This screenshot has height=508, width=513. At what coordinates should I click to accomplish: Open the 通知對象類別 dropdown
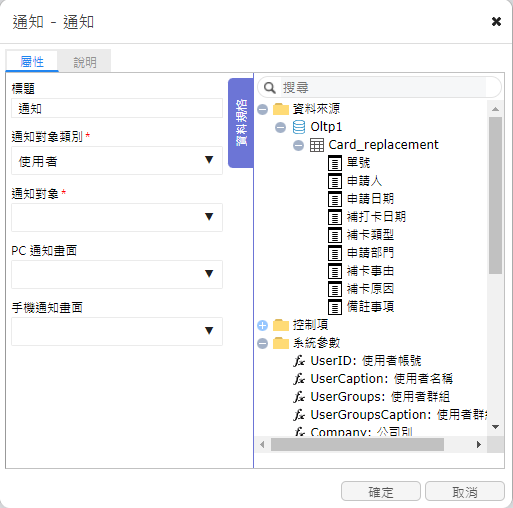(x=117, y=160)
